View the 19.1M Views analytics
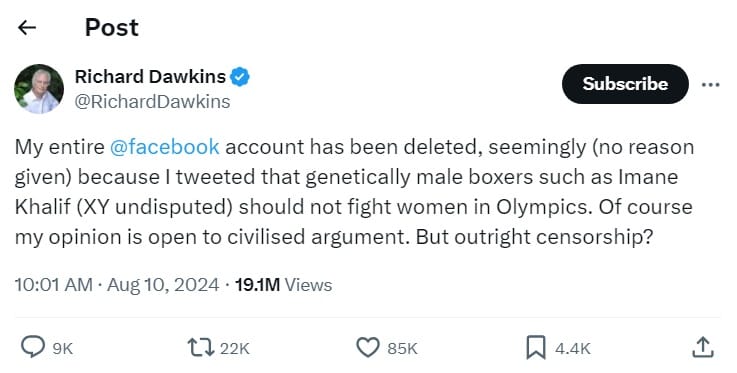 283,285
